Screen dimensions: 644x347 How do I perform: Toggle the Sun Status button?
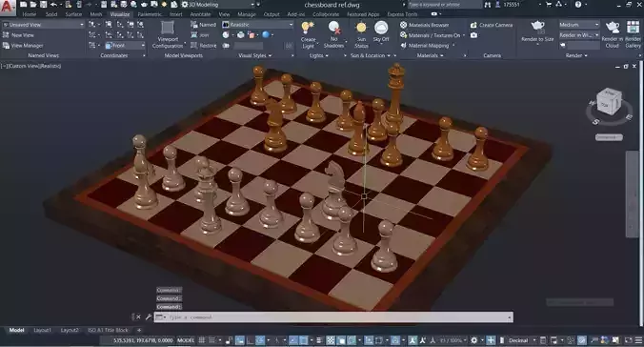(361, 34)
